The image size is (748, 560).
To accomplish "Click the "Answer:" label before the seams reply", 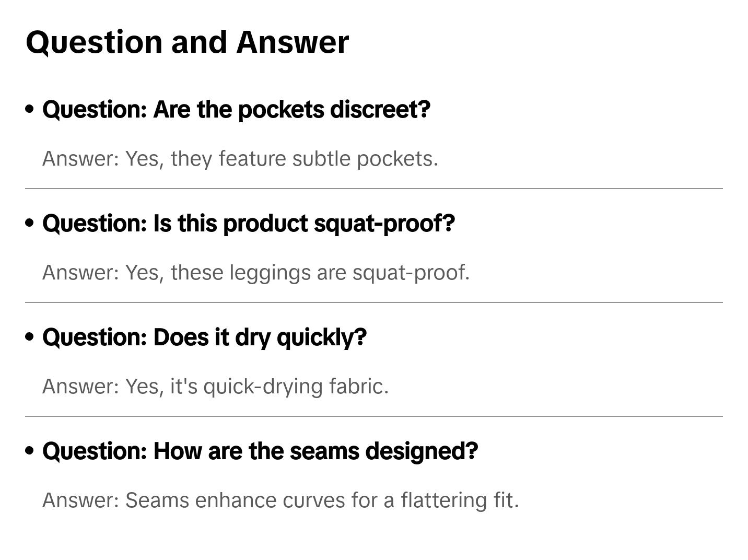I will pyautogui.click(x=81, y=500).
